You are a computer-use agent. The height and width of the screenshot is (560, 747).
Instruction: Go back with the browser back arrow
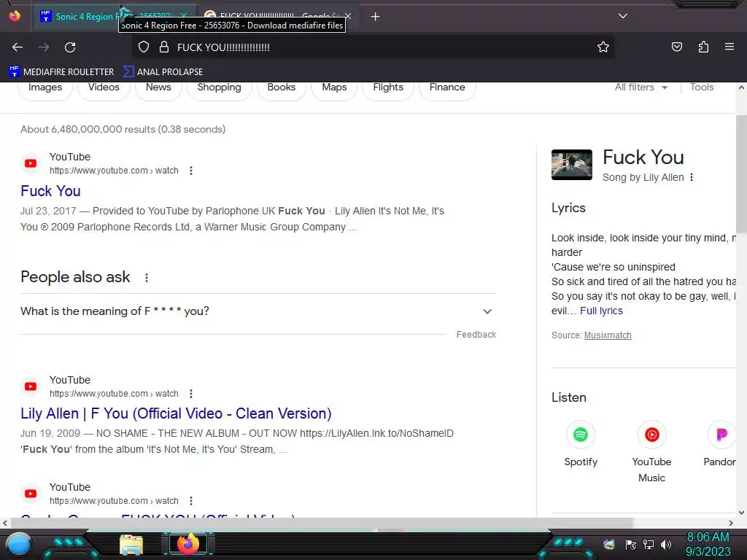coord(18,47)
